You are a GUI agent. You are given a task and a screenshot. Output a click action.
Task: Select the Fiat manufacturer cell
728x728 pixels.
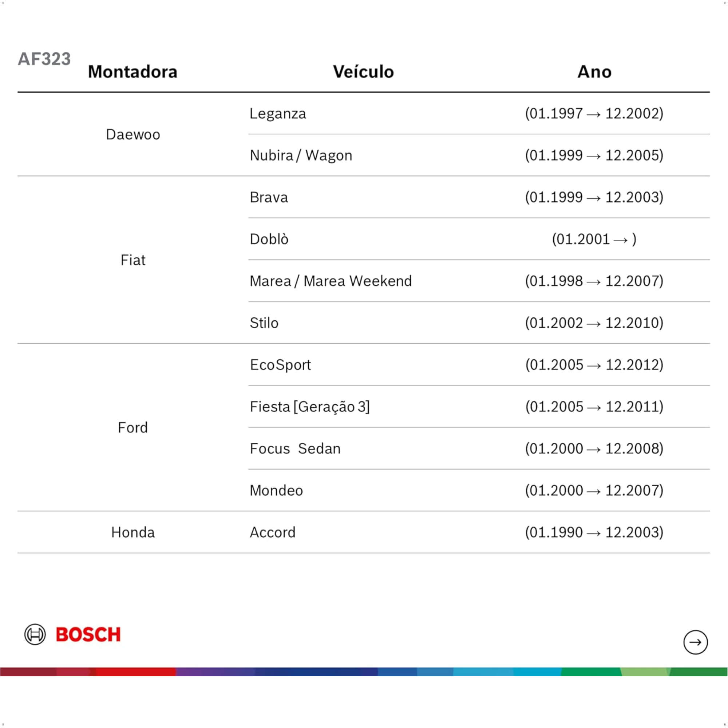coord(133,260)
